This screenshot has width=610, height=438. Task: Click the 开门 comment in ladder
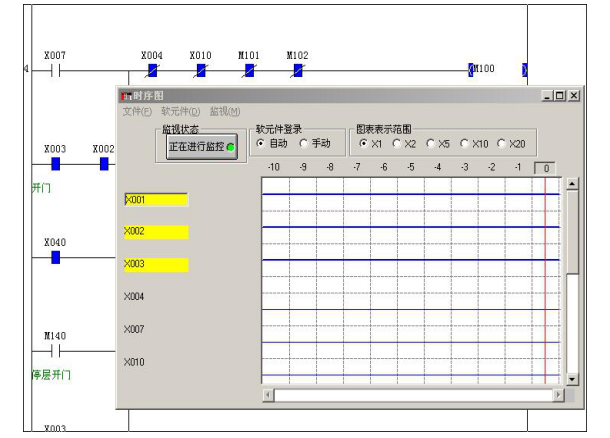point(41,188)
